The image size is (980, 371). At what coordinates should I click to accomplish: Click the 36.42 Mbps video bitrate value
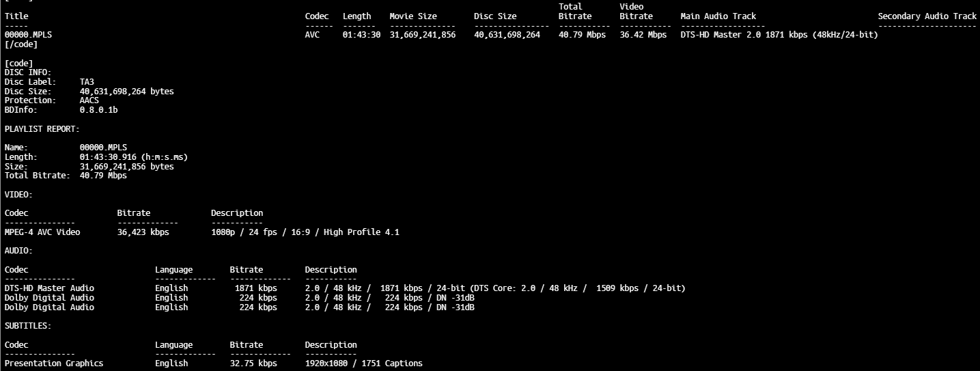[643, 35]
